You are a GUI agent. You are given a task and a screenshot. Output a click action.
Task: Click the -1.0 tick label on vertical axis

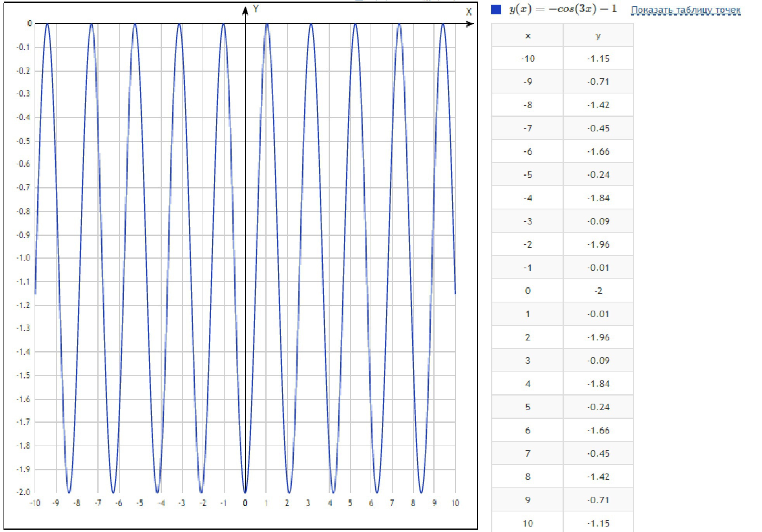pos(23,258)
